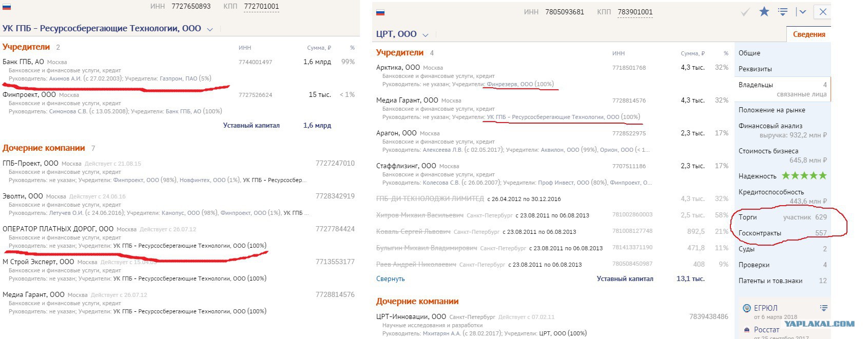Image resolution: width=868 pixels, height=339 pixels.
Task: Click the Учредители heading in ЦРТ panel
Action: coord(400,53)
